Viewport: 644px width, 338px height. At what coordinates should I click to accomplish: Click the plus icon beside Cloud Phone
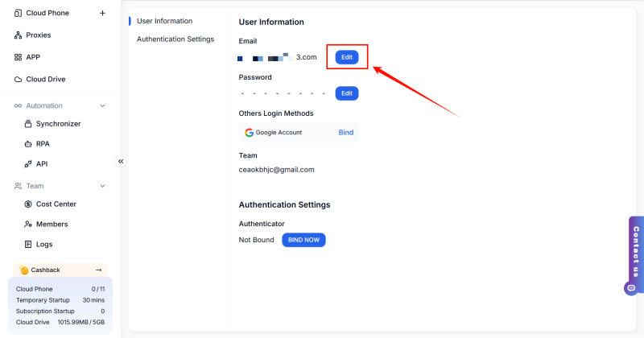tap(101, 13)
